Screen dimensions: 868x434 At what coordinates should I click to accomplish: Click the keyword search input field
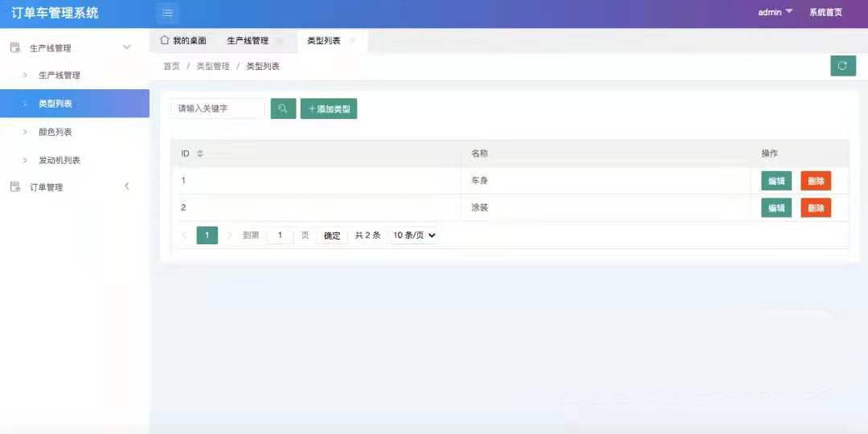[x=217, y=108]
